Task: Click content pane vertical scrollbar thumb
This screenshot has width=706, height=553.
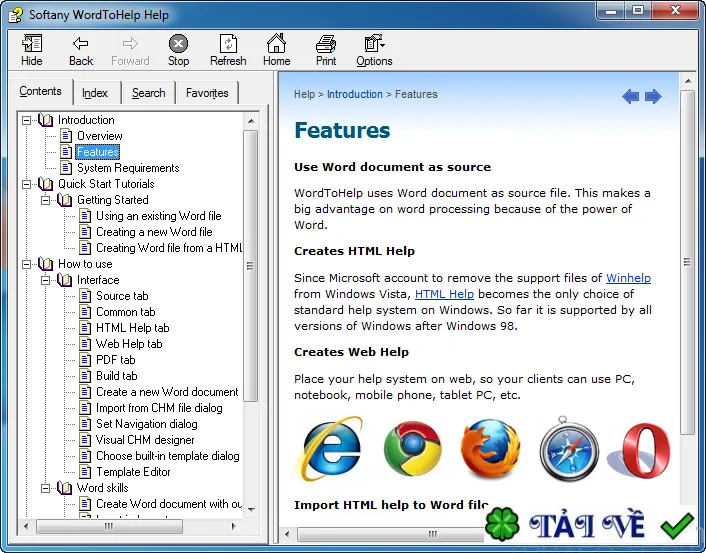Action: [x=687, y=262]
